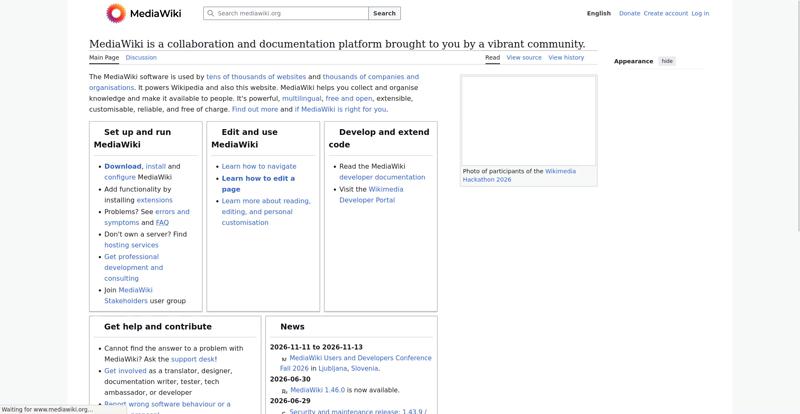Click the MediaWiki sunflower logo

[116, 13]
